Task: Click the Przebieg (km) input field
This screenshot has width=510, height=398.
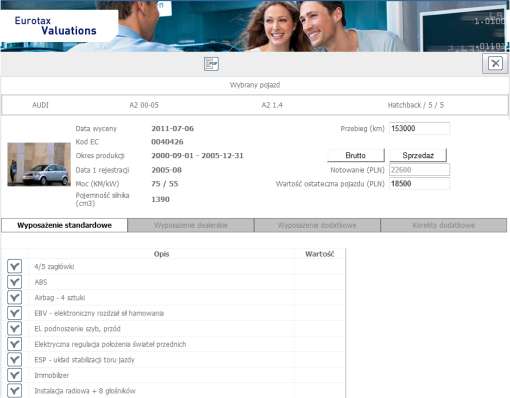Action: [x=419, y=128]
